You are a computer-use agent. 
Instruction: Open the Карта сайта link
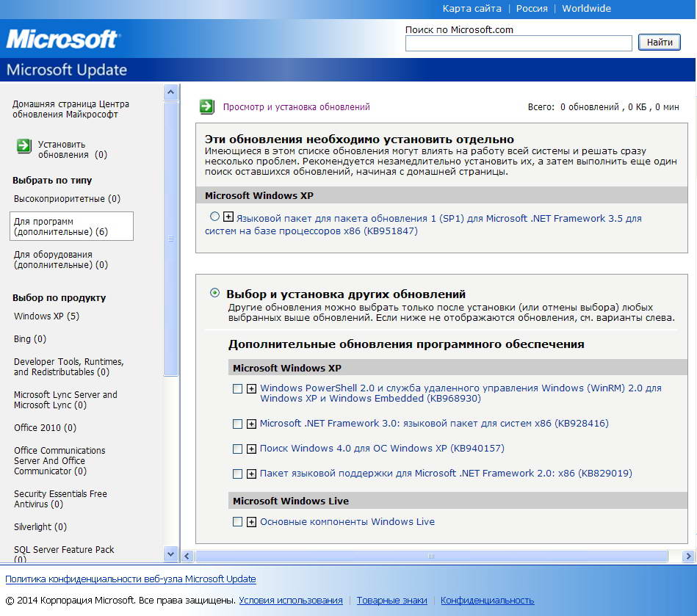click(x=472, y=9)
